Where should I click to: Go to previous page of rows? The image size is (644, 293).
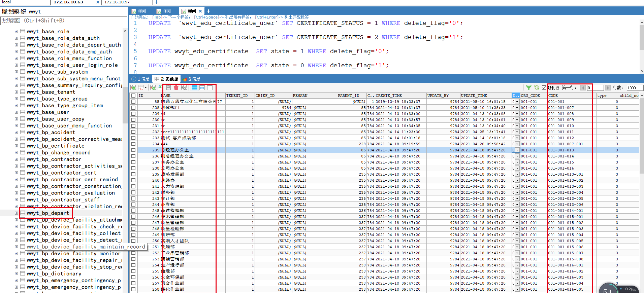click(583, 88)
